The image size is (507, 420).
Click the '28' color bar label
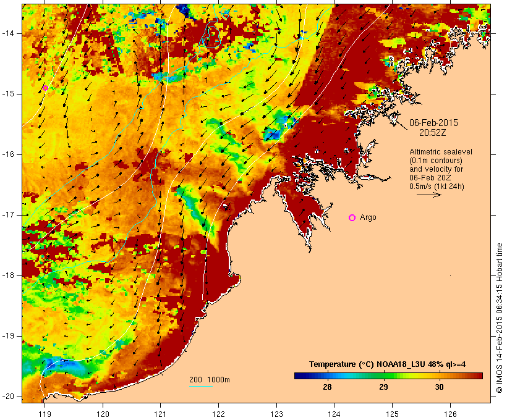pyautogui.click(x=327, y=387)
